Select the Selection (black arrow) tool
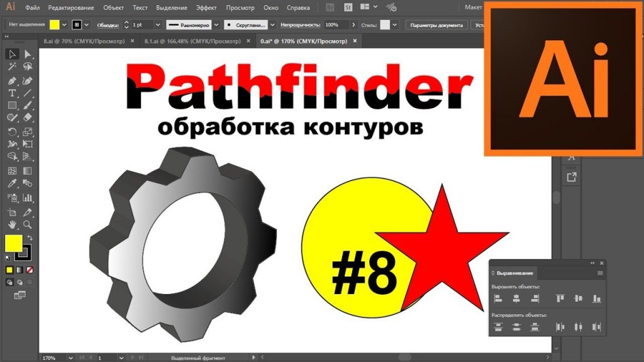This screenshot has height=362, width=644. tap(12, 54)
